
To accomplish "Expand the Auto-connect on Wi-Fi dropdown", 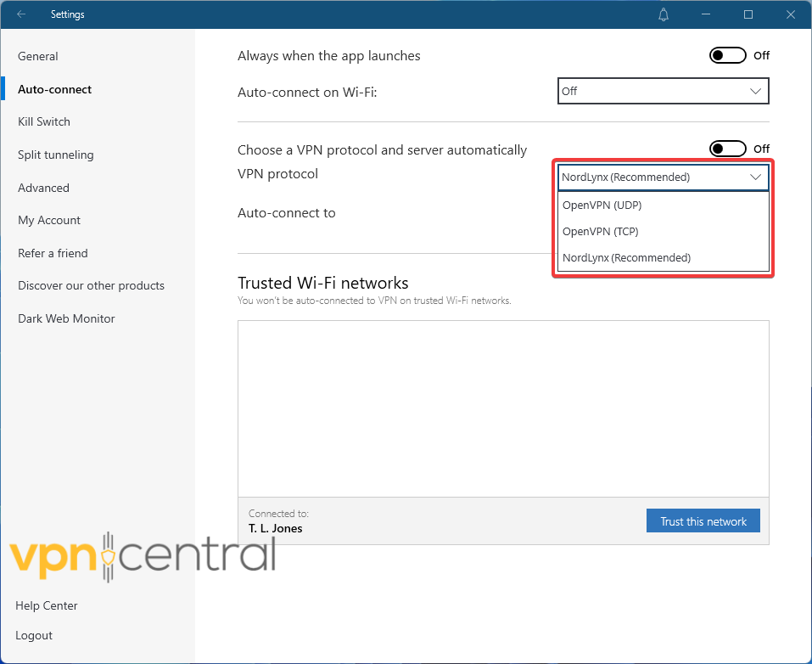I will pyautogui.click(x=663, y=91).
